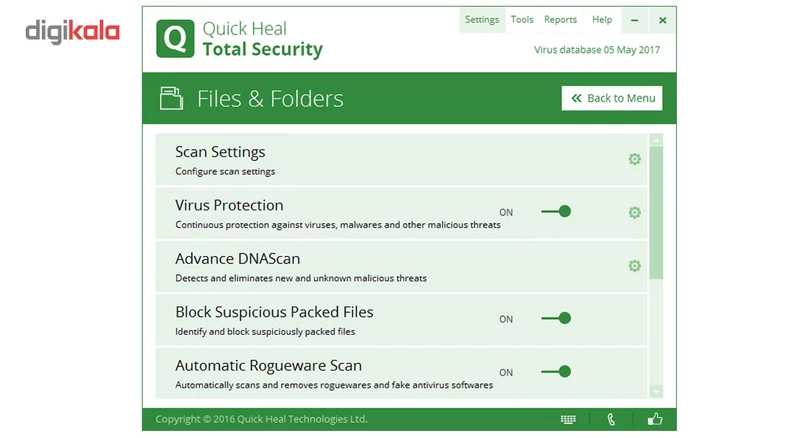800x438 pixels.
Task: Click the phone support icon
Action: (612, 419)
